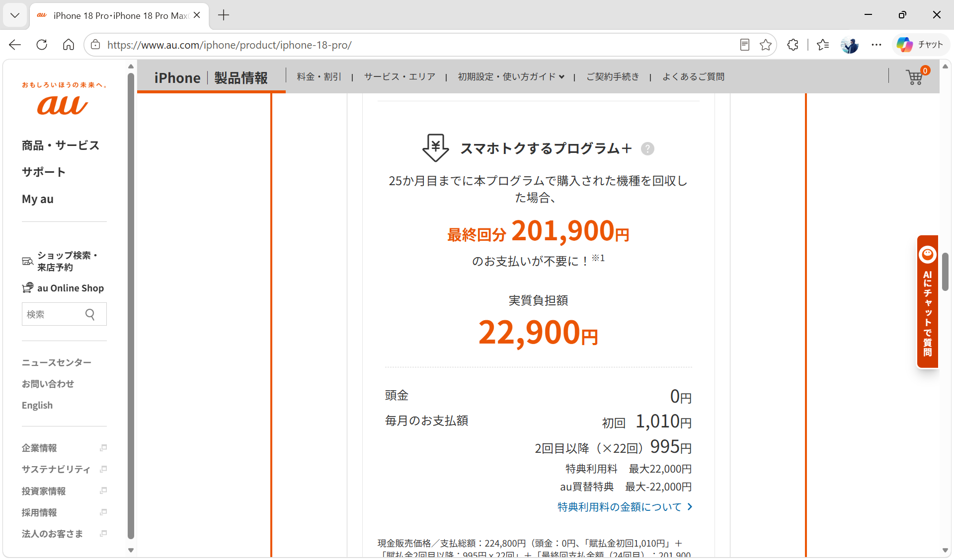Open 商品・サービス in sidebar

pos(61,145)
